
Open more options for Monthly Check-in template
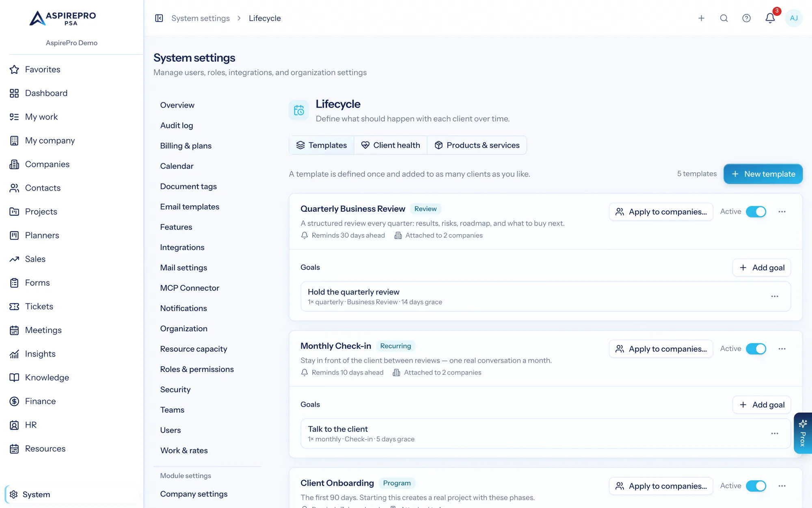click(782, 349)
